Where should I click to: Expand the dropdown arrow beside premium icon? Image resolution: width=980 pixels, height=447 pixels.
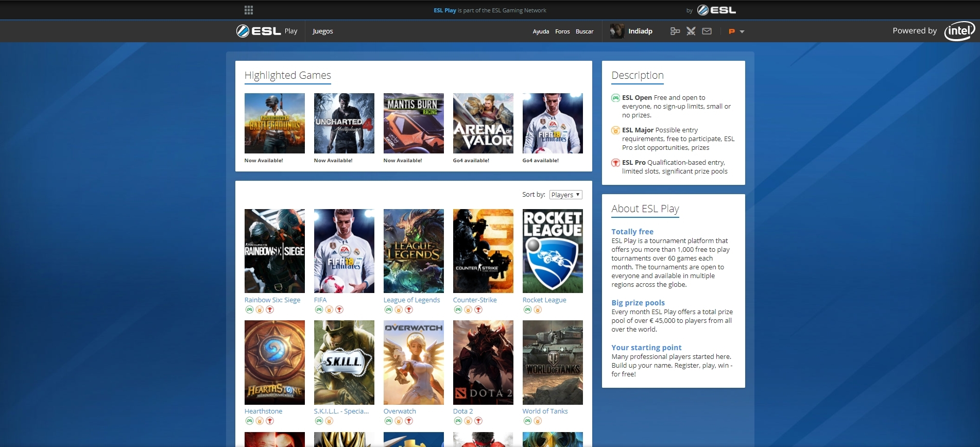[742, 32]
